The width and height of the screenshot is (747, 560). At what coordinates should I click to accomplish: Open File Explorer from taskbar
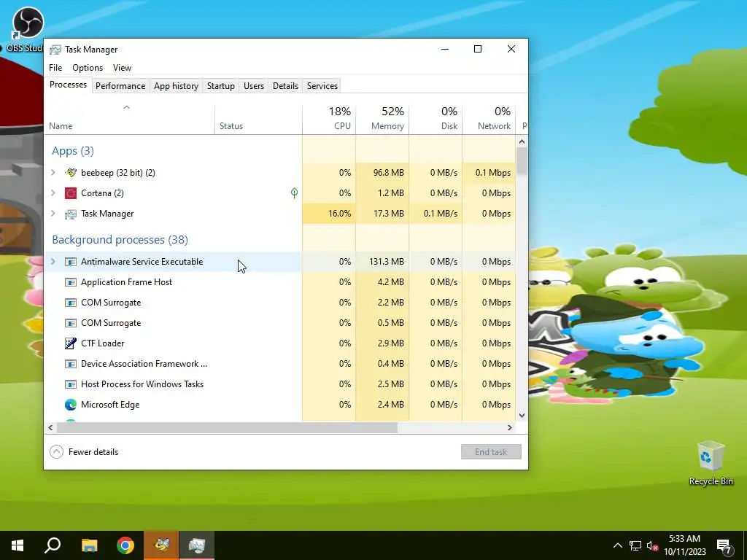[89, 545]
